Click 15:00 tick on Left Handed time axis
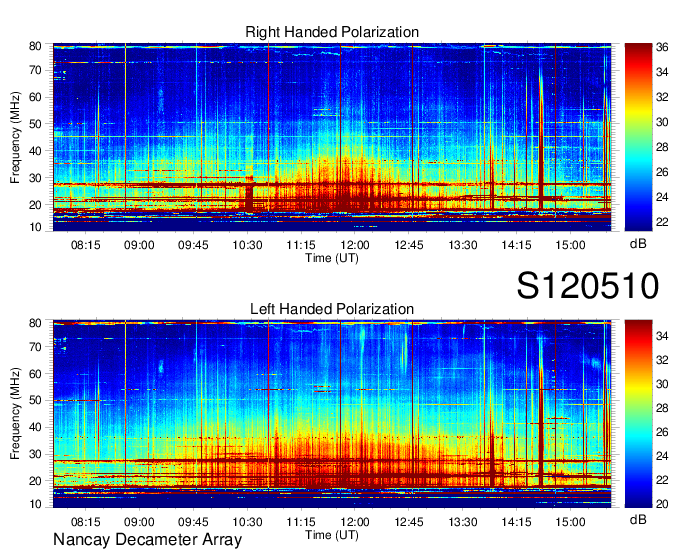The height and width of the screenshot is (552, 680). 570,522
